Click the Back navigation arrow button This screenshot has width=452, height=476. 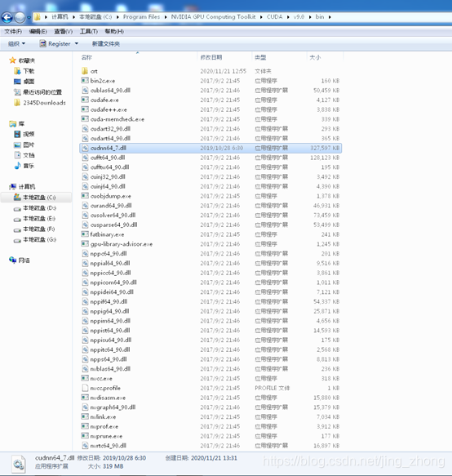pos(7,17)
